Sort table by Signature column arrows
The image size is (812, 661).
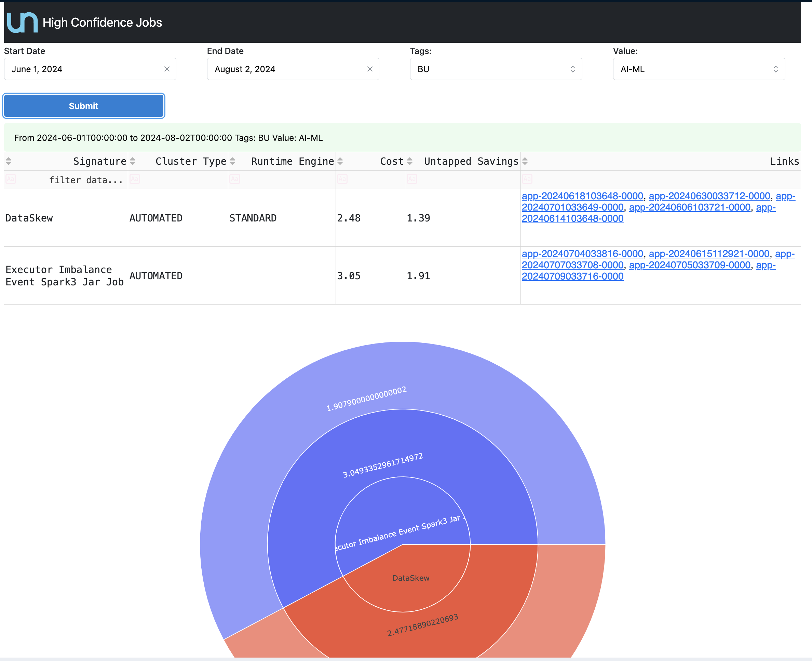[9, 161]
